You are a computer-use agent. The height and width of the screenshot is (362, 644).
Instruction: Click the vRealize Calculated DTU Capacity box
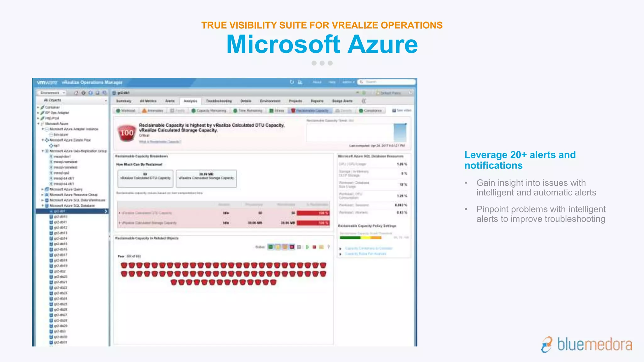point(145,178)
